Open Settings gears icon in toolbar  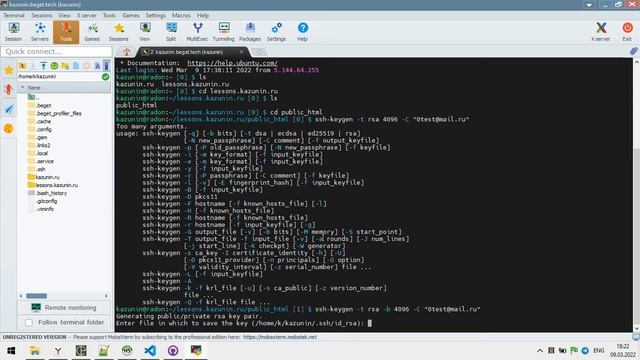(x=276, y=32)
